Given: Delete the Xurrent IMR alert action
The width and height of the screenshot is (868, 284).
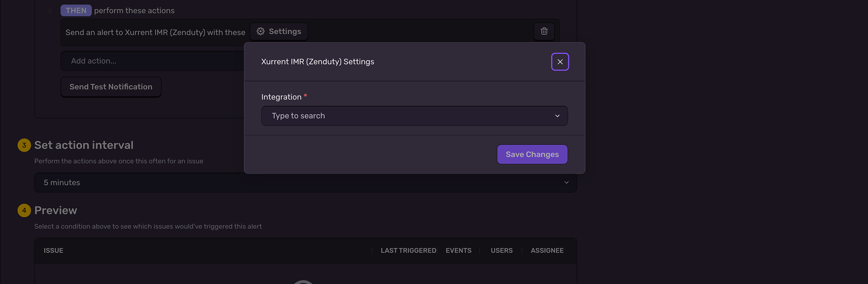Looking at the screenshot, I should tap(544, 31).
